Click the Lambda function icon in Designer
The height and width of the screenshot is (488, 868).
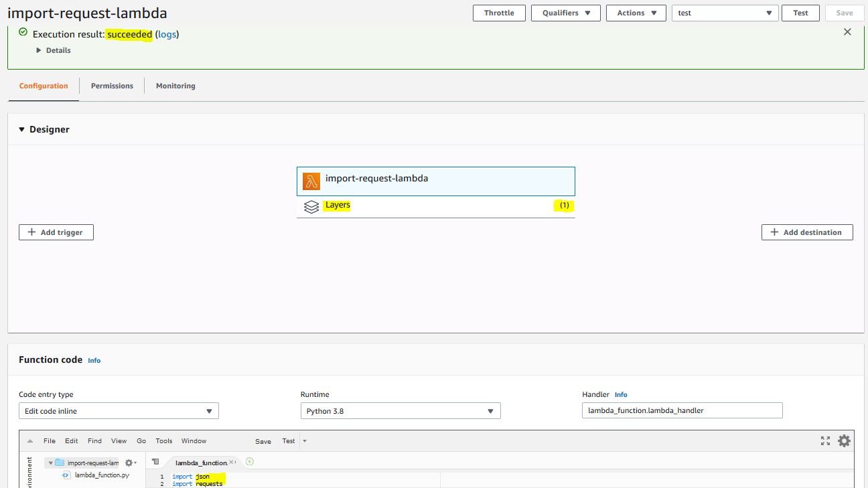click(x=311, y=181)
